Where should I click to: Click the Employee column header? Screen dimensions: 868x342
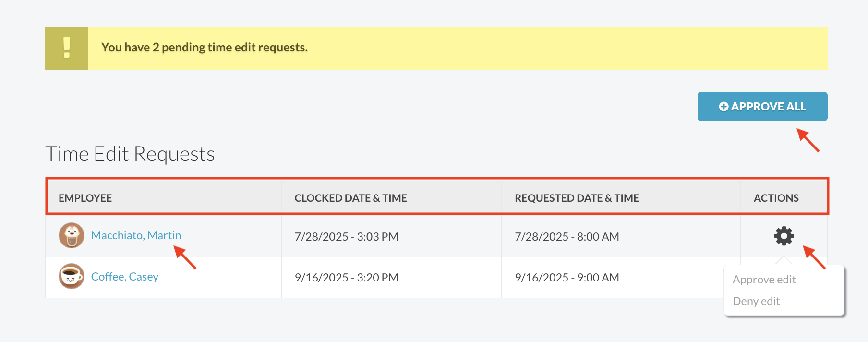pyautogui.click(x=85, y=198)
